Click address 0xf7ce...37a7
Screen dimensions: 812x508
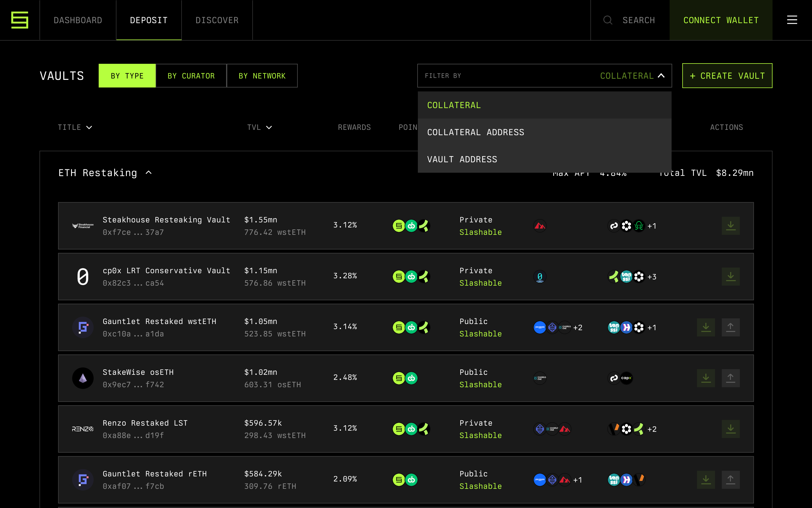coord(133,232)
